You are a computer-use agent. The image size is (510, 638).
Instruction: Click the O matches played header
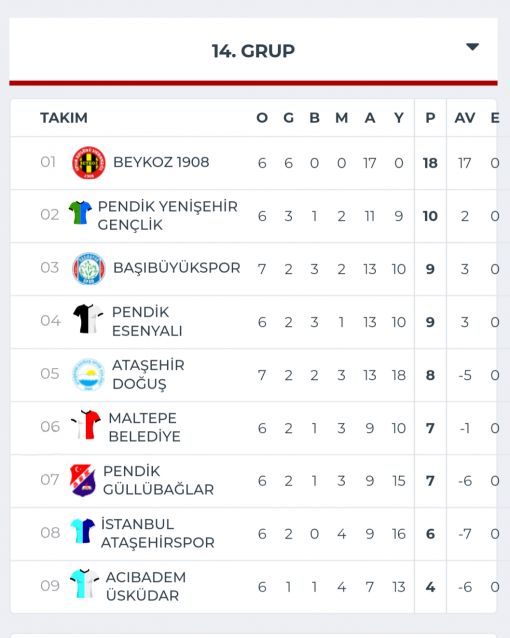click(x=262, y=118)
